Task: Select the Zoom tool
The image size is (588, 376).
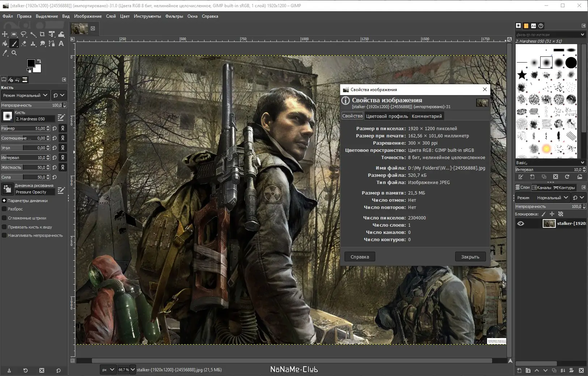Action: (14, 53)
